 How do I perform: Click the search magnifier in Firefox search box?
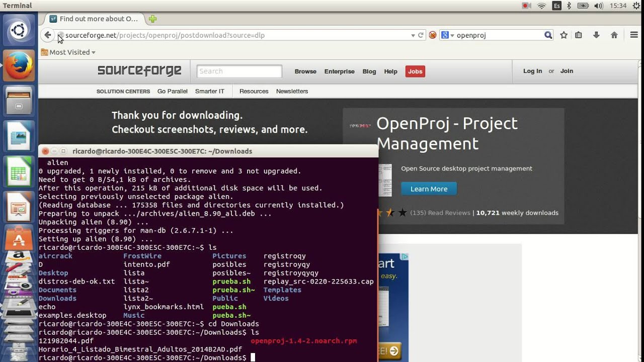548,35
